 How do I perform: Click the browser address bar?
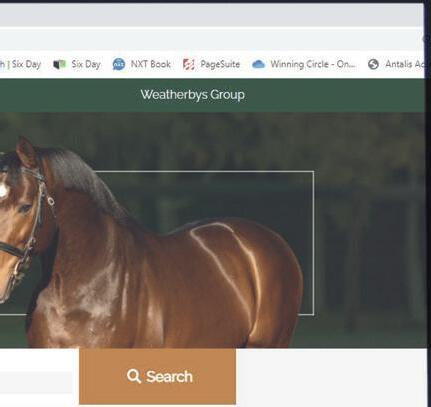[210, 39]
